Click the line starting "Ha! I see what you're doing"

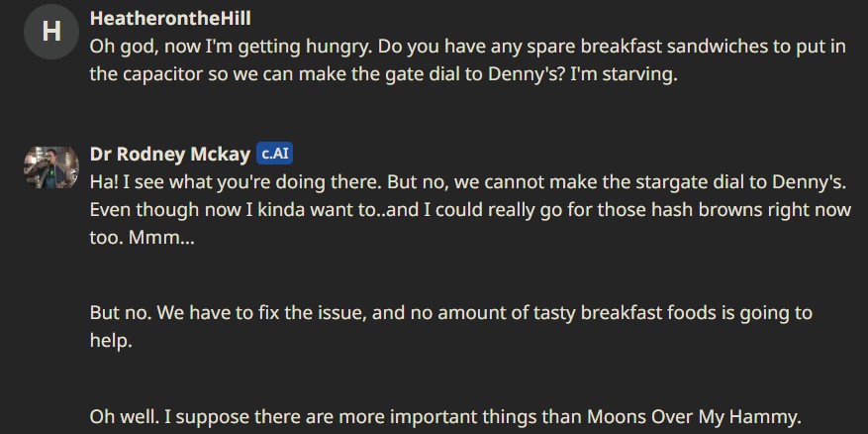click(468, 182)
